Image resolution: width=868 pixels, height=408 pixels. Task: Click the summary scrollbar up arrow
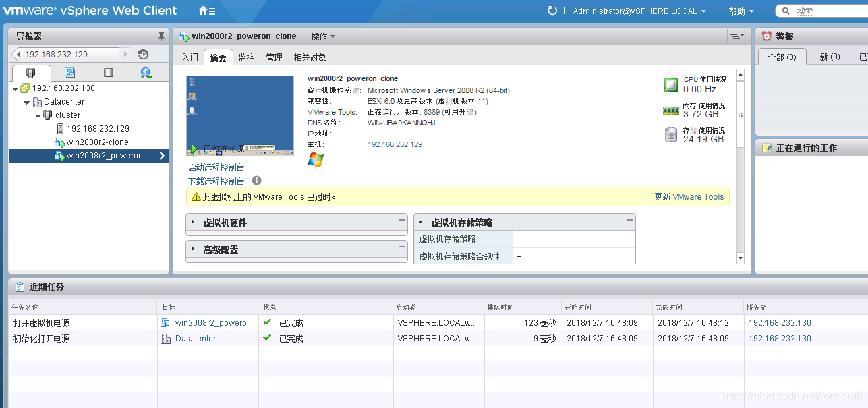click(740, 74)
